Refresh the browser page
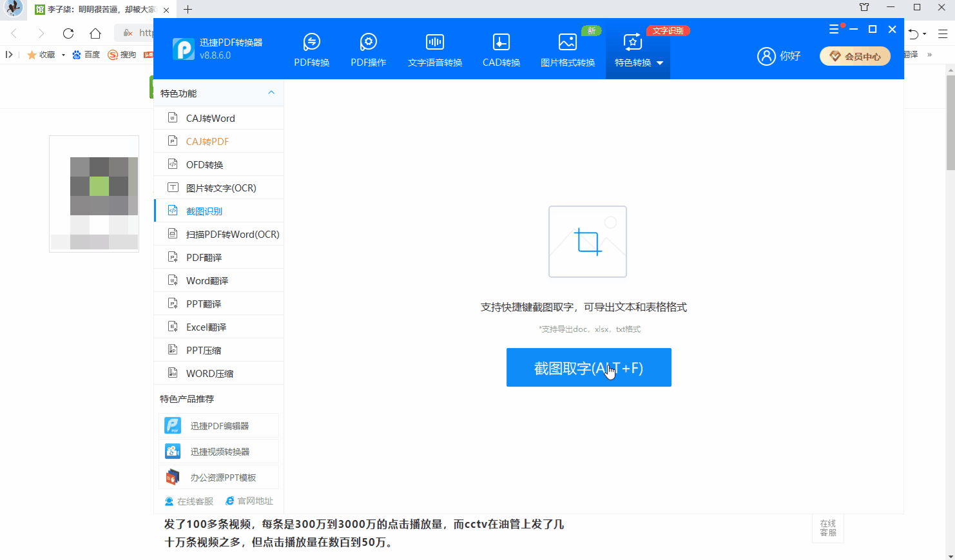The width and height of the screenshot is (955, 560). pos(68,33)
